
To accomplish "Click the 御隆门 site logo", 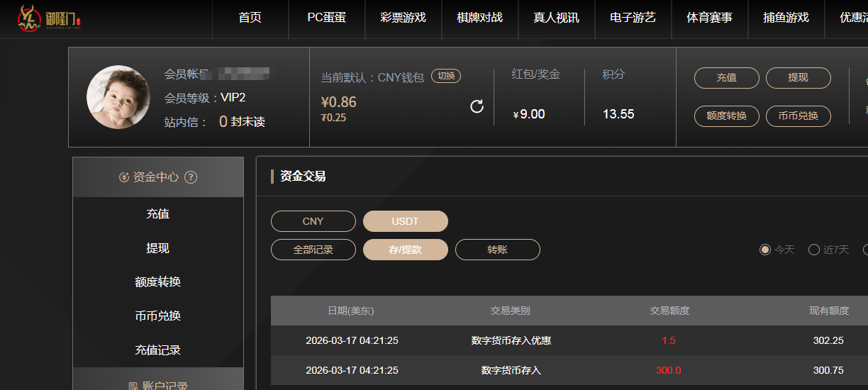I will click(48, 18).
